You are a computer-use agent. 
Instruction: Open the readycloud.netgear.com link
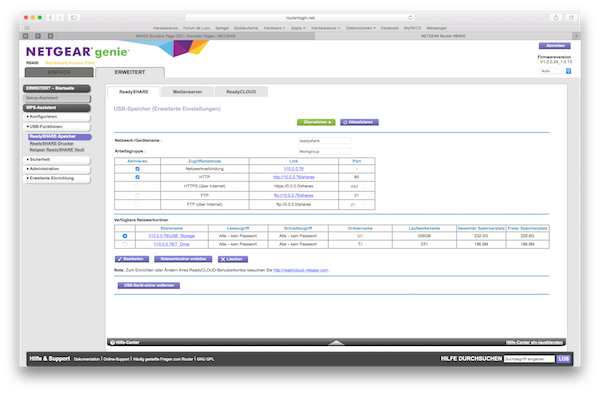[x=301, y=270]
